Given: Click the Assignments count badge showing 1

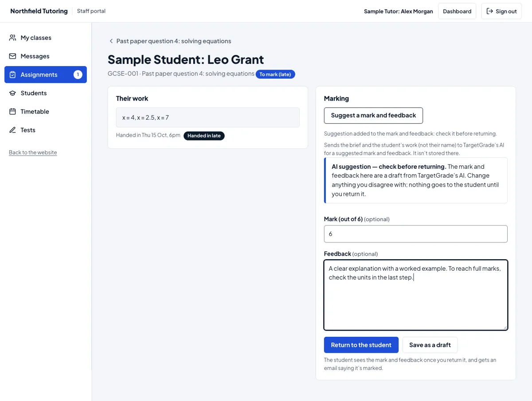Looking at the screenshot, I should tap(78, 74).
